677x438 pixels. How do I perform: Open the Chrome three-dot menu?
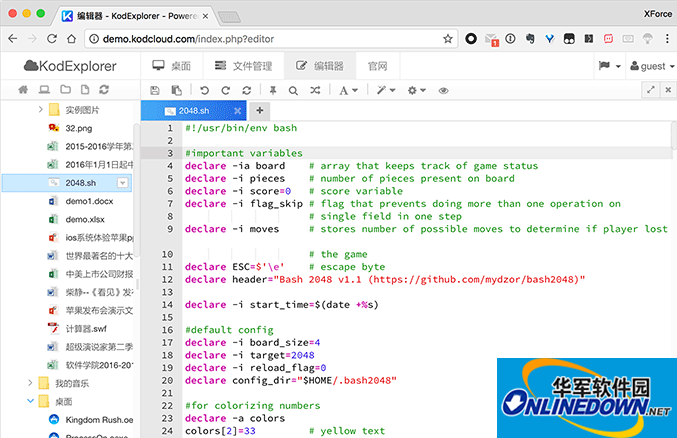(x=667, y=39)
